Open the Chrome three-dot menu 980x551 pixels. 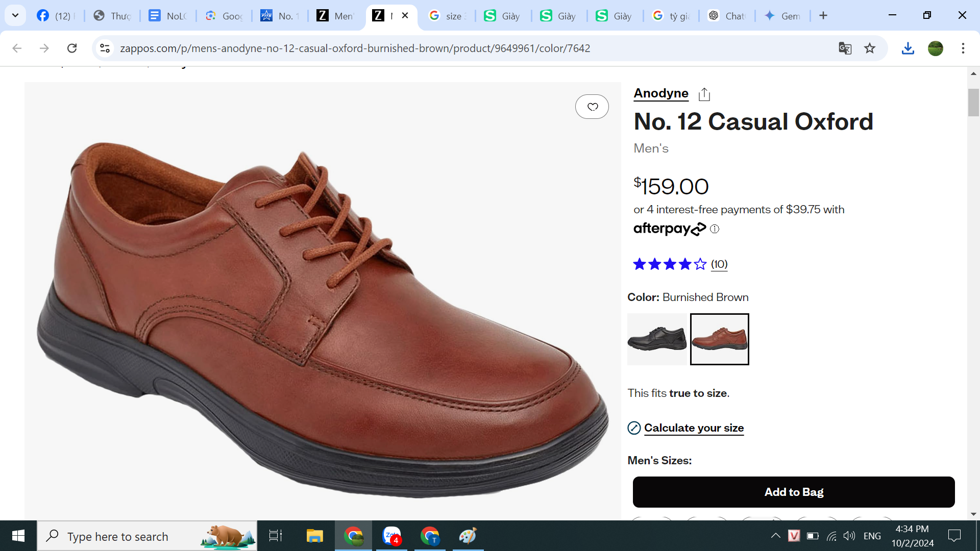pyautogui.click(x=963, y=48)
